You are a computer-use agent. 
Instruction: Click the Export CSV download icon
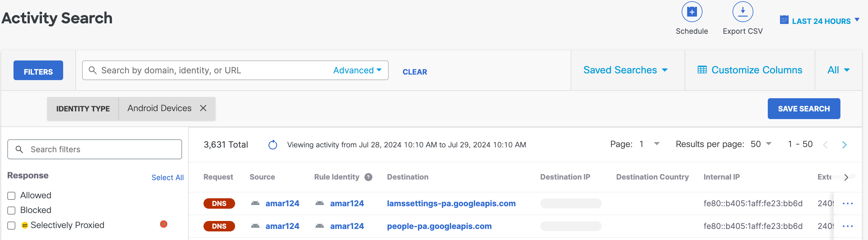coord(742,12)
